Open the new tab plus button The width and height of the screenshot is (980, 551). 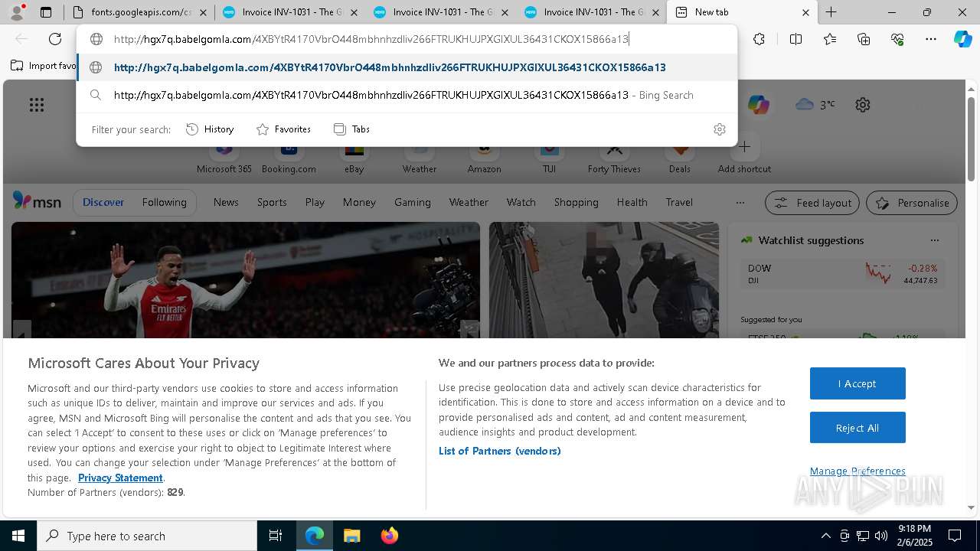click(831, 12)
